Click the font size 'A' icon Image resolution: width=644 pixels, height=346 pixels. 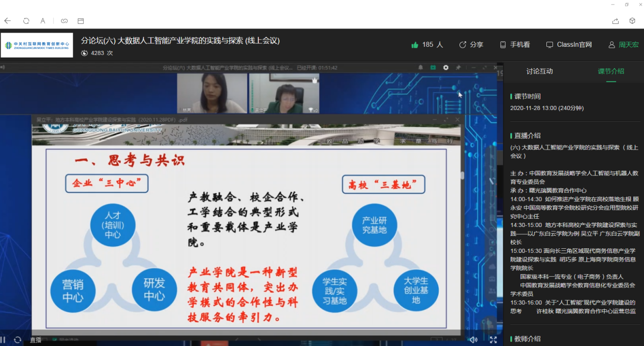pos(43,21)
